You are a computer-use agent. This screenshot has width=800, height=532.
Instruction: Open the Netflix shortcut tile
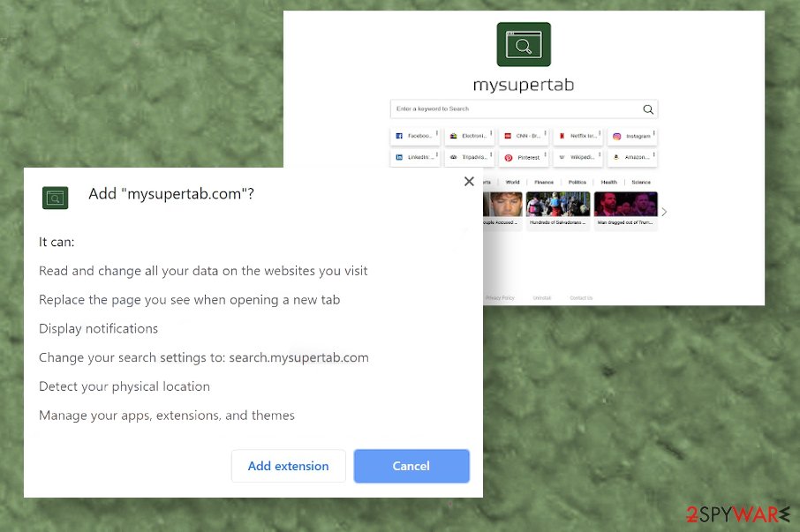[x=577, y=136]
